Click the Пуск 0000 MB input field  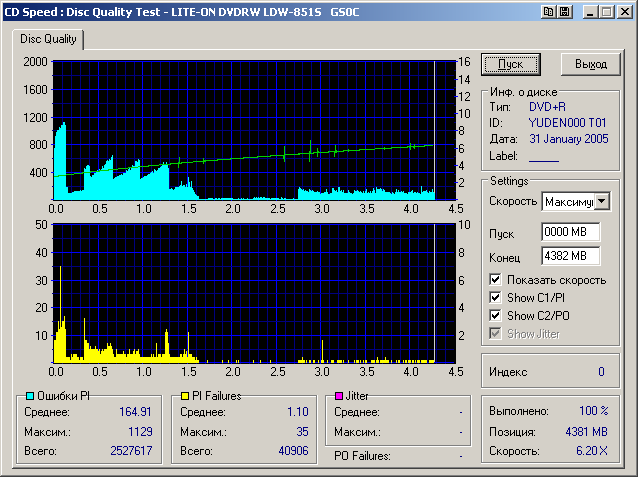[570, 232]
